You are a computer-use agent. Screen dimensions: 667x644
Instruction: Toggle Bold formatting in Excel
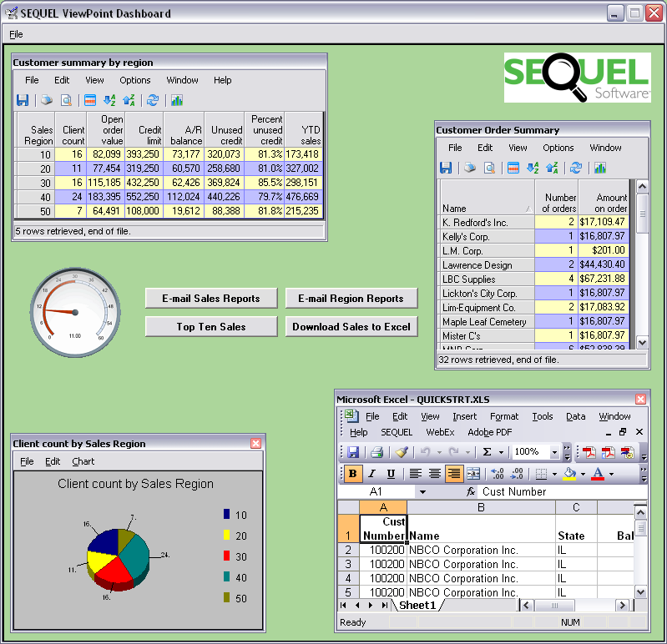(352, 474)
